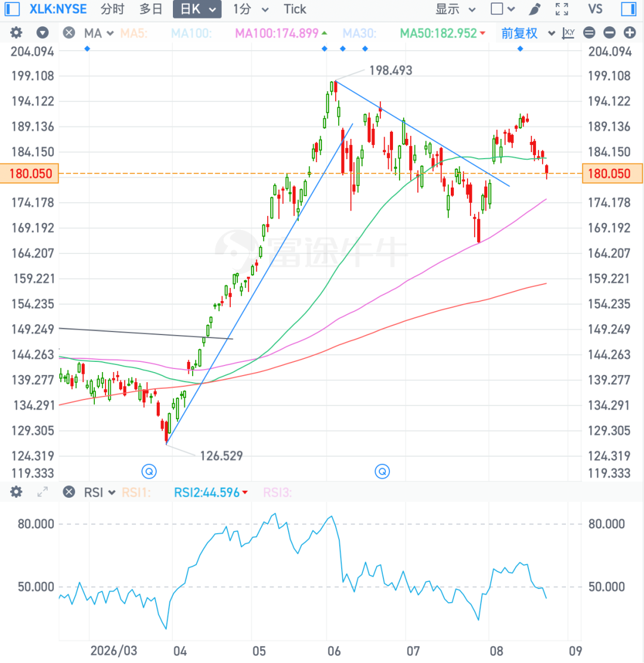Expand the RSI panel size
Screen dimensions: 644x663
(x=42, y=492)
